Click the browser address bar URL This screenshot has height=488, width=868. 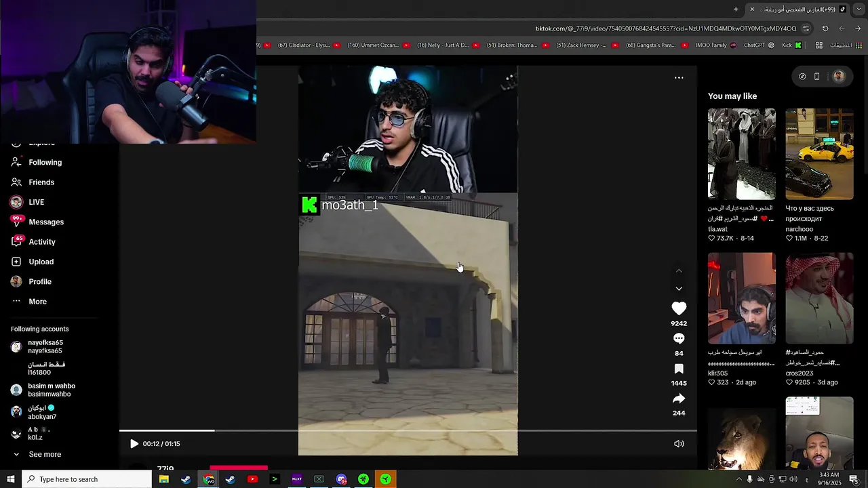[666, 28]
